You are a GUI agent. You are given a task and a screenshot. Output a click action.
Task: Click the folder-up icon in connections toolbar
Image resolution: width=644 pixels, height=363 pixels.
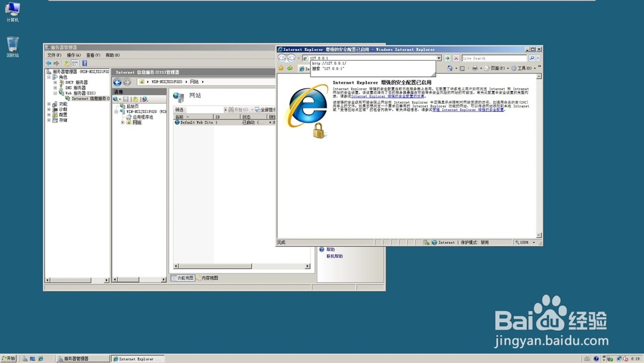tap(135, 99)
